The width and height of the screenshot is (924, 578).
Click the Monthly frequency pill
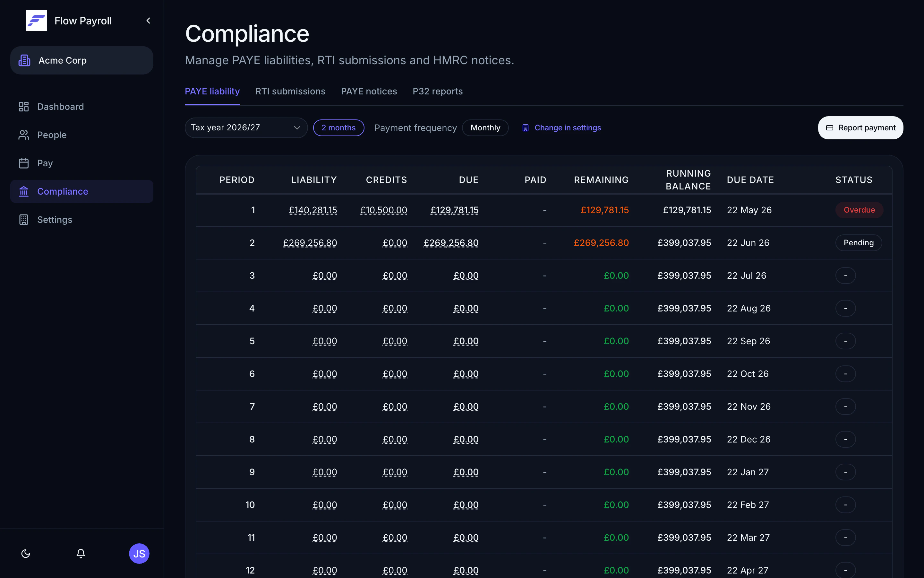485,128
